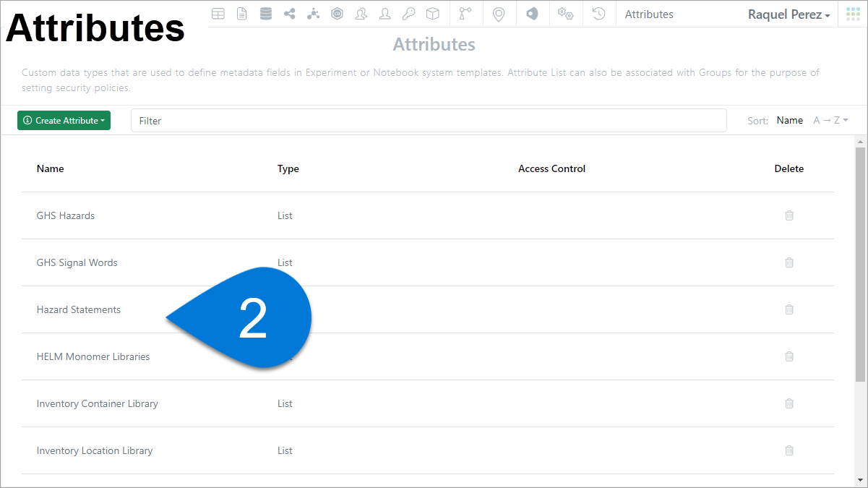Delete the GHS Signal Words attribute
Image resolution: width=868 pixels, height=488 pixels.
789,262
